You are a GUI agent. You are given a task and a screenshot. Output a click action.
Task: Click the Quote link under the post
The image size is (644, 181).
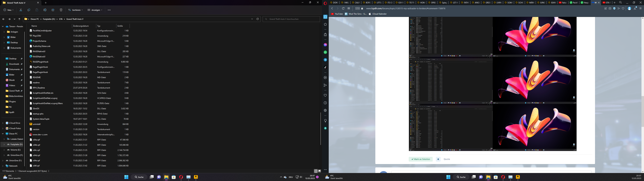tap(446, 159)
